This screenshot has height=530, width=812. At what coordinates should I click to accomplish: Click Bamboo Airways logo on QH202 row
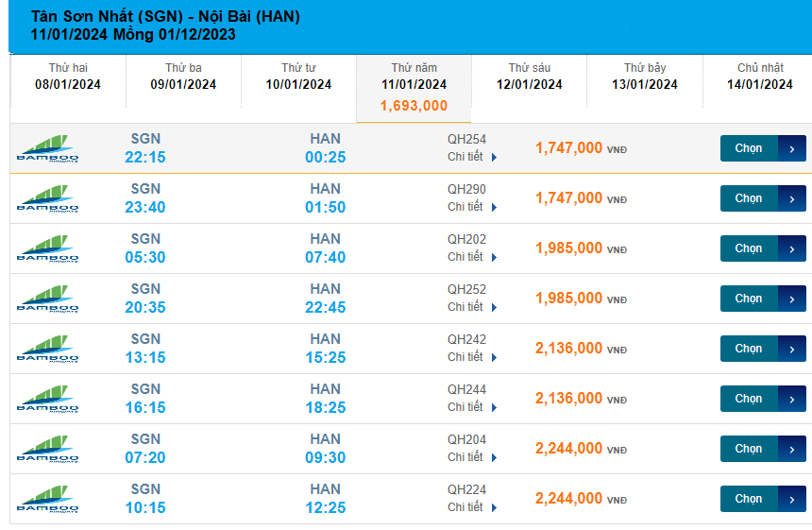coord(48,248)
